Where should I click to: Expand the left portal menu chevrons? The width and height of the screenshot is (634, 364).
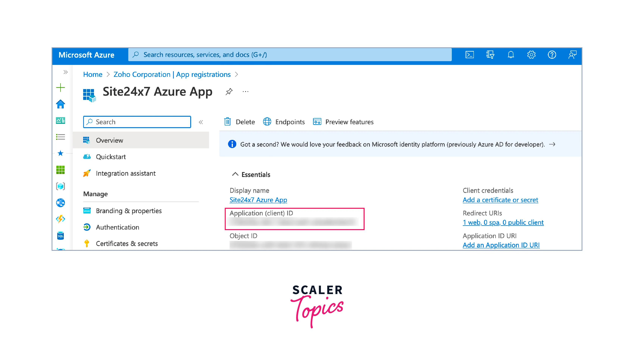point(65,72)
